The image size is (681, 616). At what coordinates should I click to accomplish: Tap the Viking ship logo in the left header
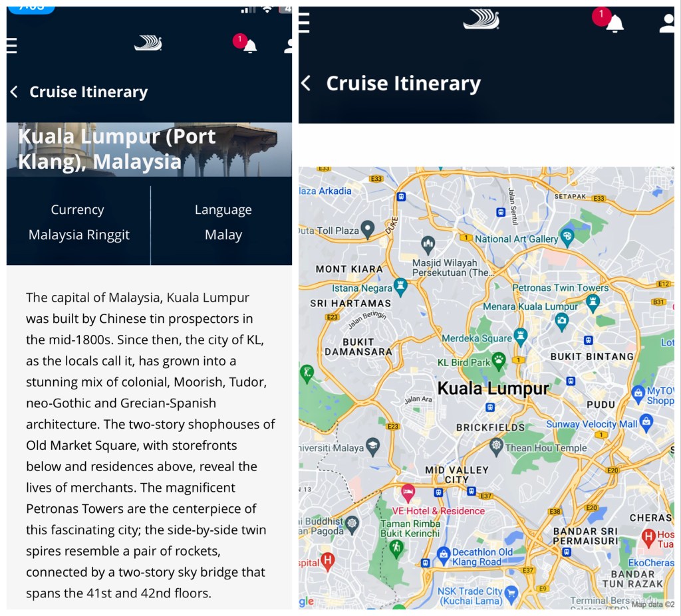coord(148,44)
